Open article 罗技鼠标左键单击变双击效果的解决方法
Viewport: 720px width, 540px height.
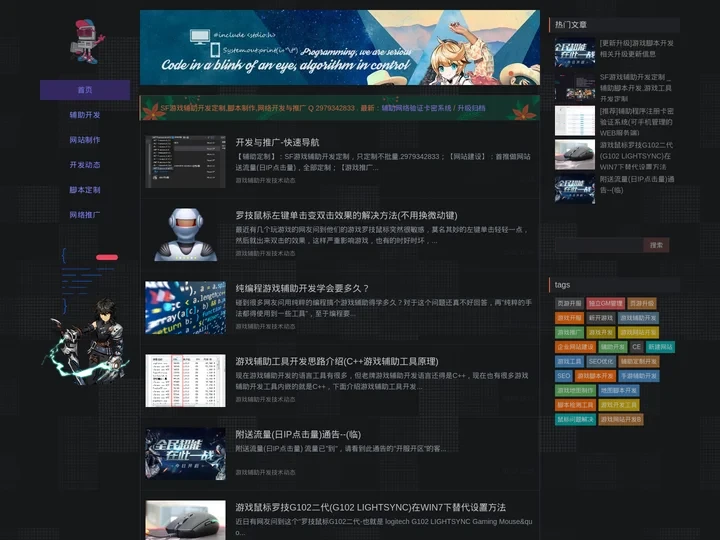346,215
